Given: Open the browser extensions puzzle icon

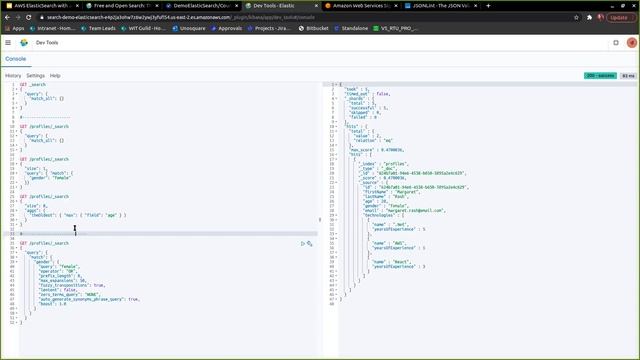Looking at the screenshot, I should coord(589,18).
